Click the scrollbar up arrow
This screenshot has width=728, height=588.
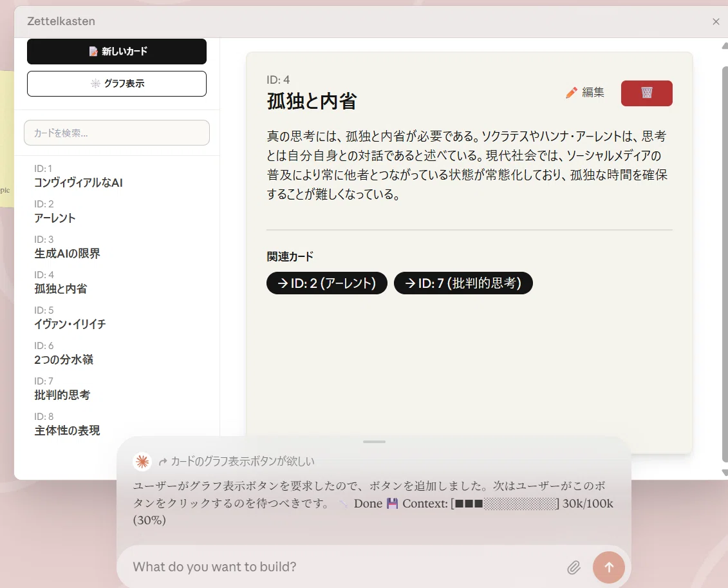[725, 46]
